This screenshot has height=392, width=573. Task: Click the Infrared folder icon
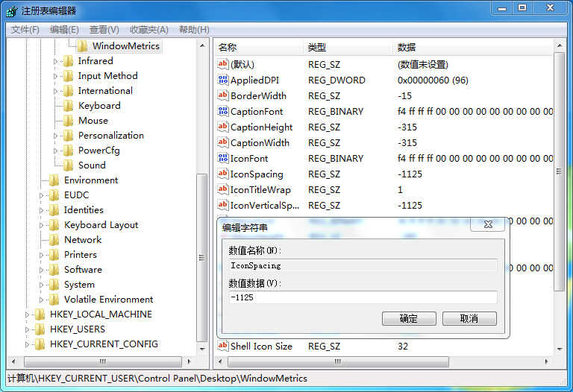click(69, 61)
